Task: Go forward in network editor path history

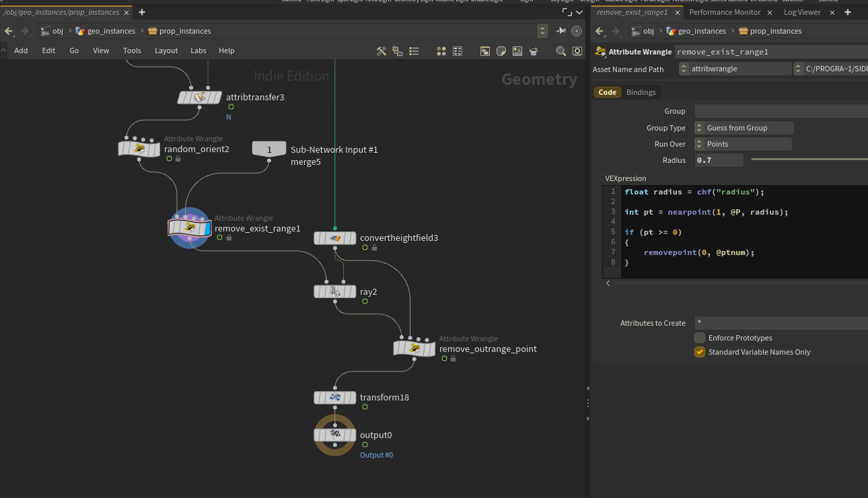Action: click(25, 31)
